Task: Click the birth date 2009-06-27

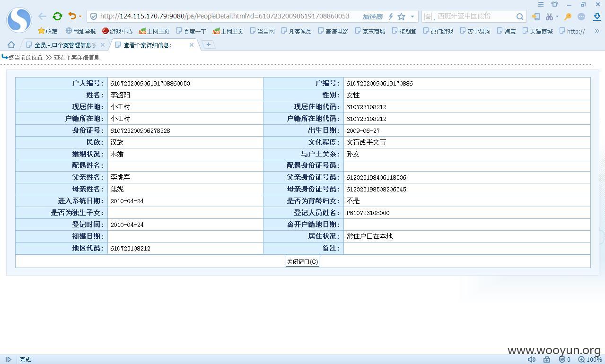Action: [363, 130]
